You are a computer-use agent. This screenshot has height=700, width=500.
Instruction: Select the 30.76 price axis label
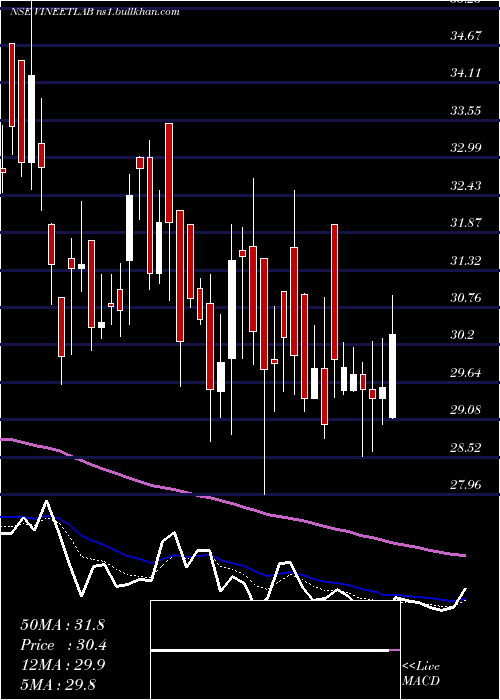pos(466,298)
